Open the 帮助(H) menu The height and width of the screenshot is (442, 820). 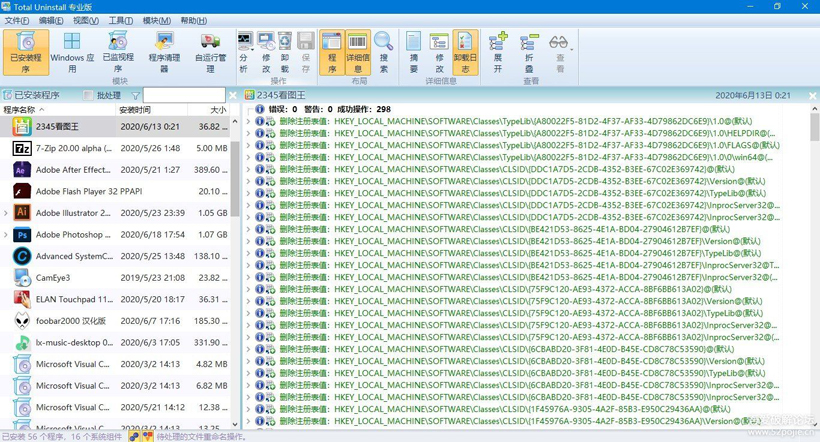[193, 20]
